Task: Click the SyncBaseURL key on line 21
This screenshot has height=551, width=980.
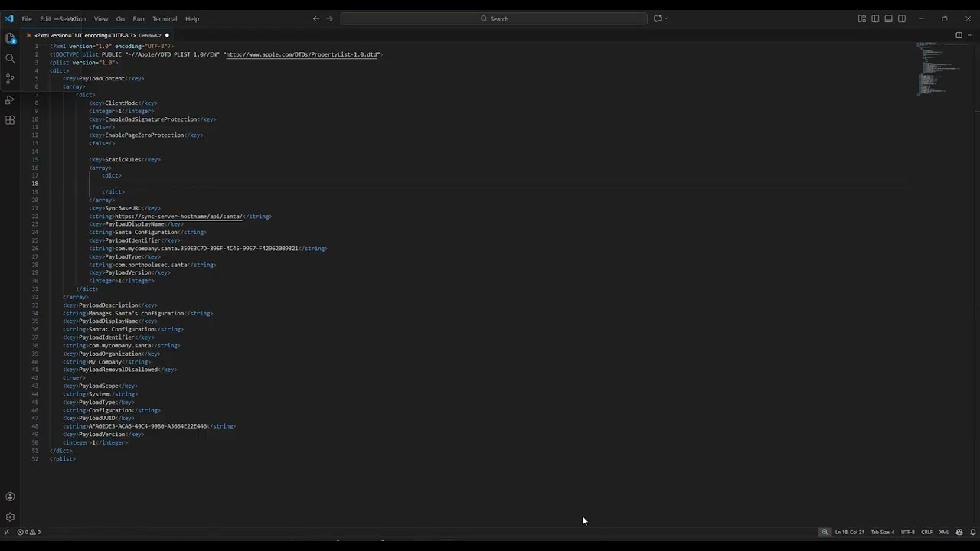Action: click(x=123, y=208)
